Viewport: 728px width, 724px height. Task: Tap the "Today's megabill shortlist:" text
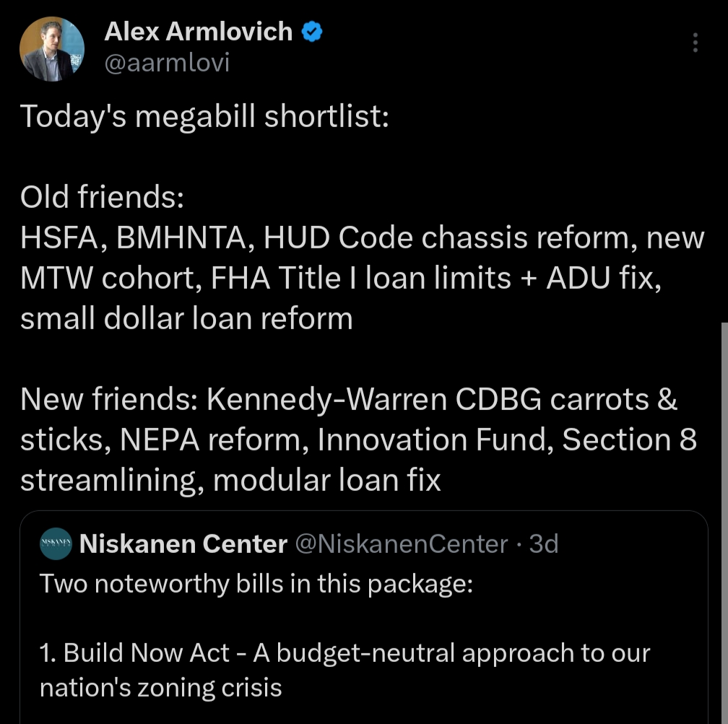[205, 116]
